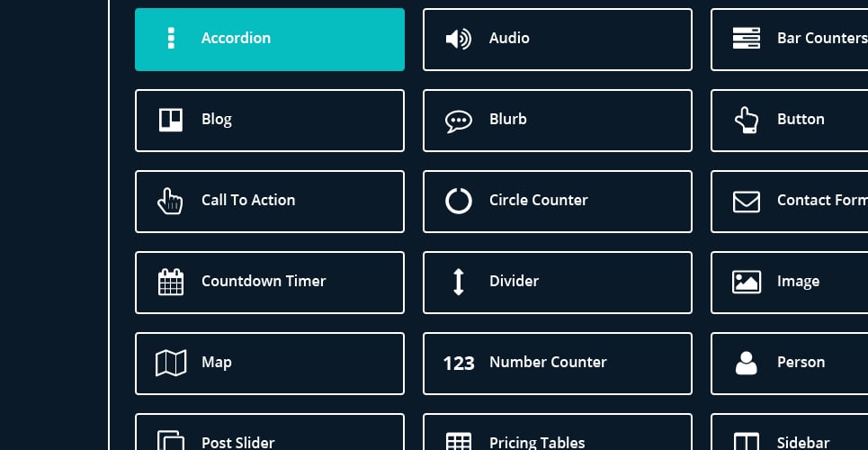Choose the Bar Counters module
Screen dimensions: 868x450
[790, 40]
